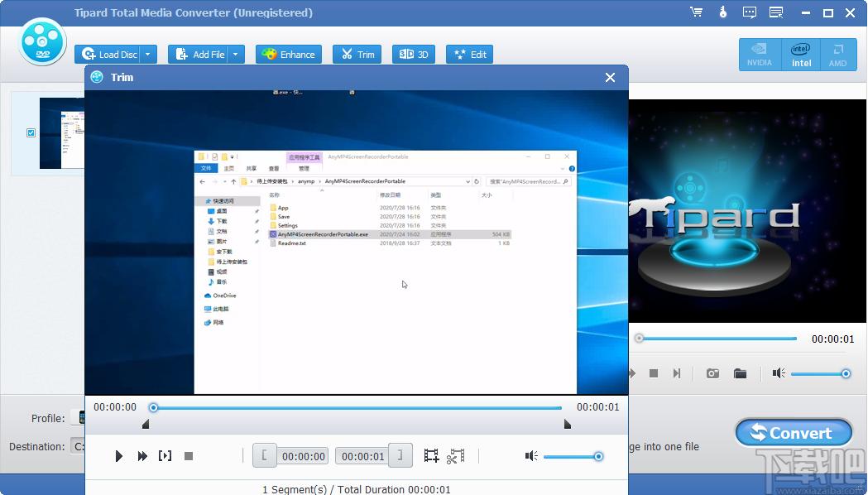Click the Add File button

(x=199, y=55)
